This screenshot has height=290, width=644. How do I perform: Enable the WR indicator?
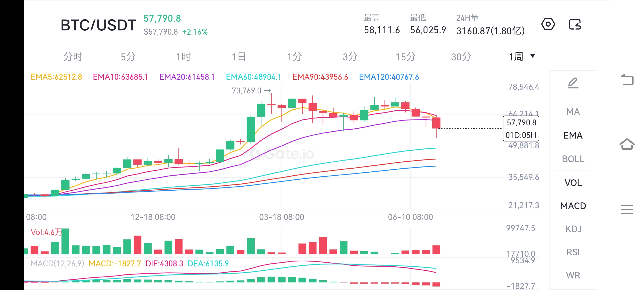point(573,275)
